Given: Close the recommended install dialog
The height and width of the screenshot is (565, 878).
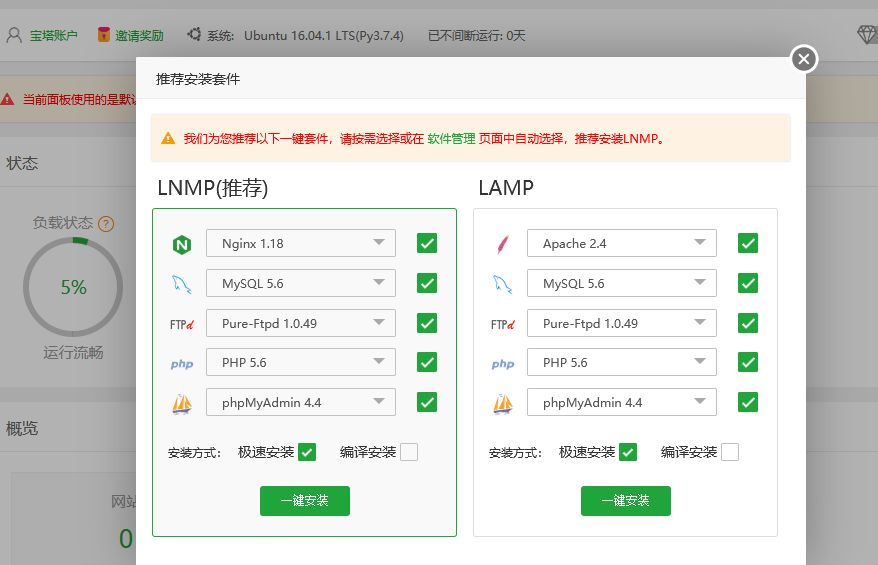Looking at the screenshot, I should click(804, 59).
